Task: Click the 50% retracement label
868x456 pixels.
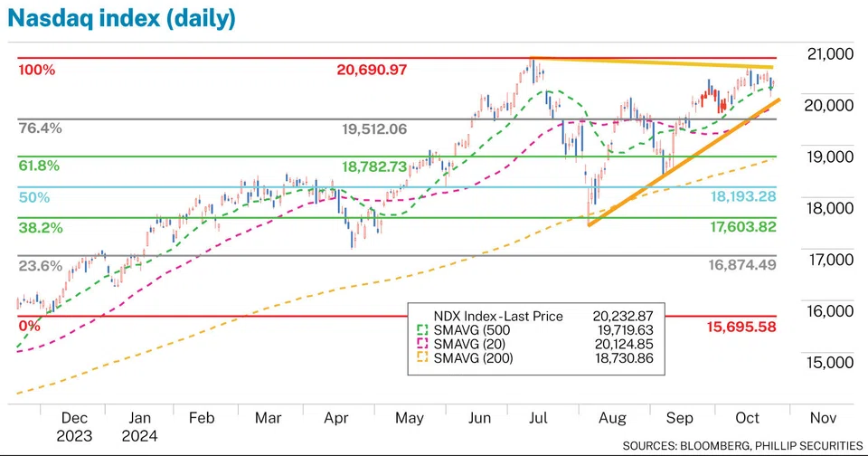Action: click(33, 197)
